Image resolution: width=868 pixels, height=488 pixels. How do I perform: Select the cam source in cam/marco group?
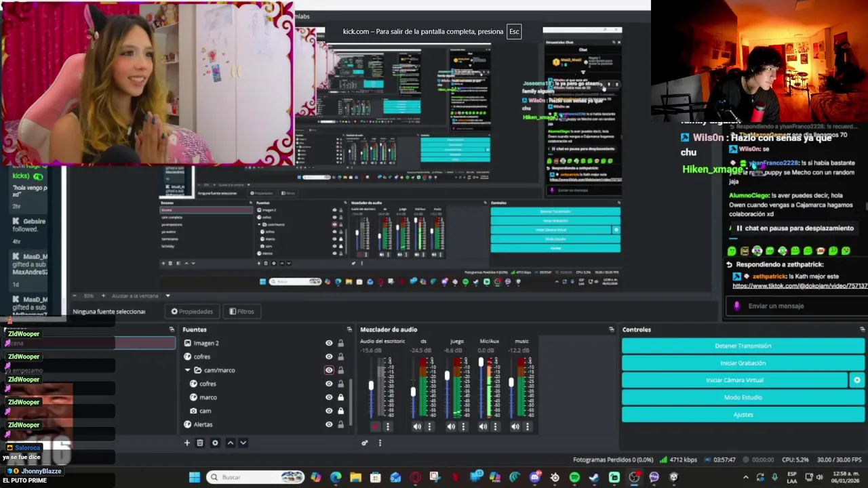266,411
